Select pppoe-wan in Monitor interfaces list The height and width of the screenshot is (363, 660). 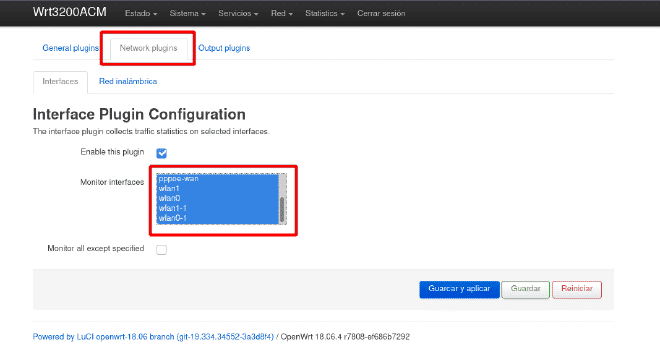tap(217, 179)
